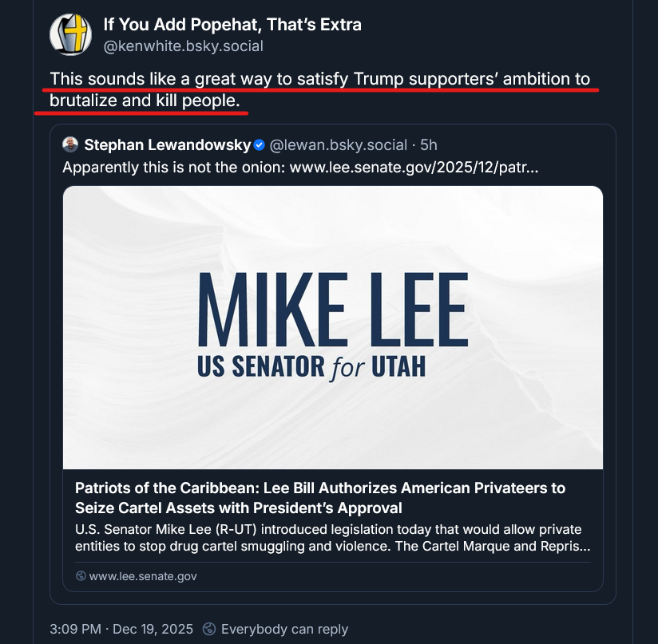Open Stephan Lewandowsky's small avatar
658x644 pixels.
click(71, 144)
